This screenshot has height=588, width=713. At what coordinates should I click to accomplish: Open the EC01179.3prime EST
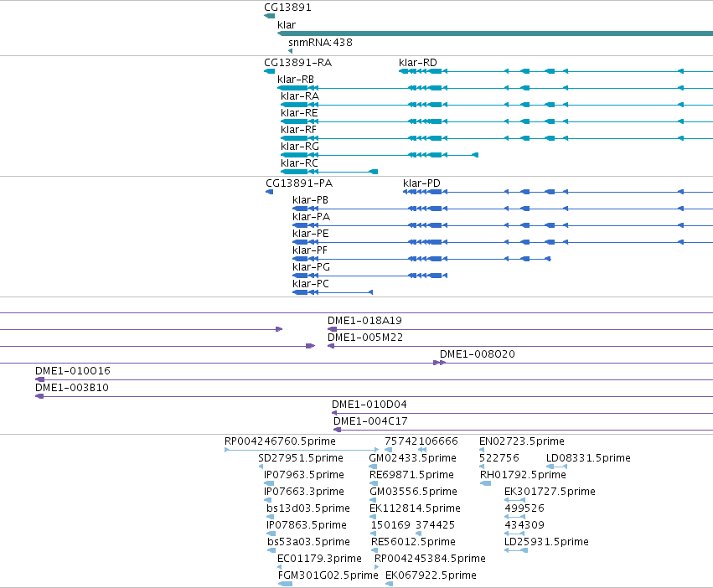point(320,559)
